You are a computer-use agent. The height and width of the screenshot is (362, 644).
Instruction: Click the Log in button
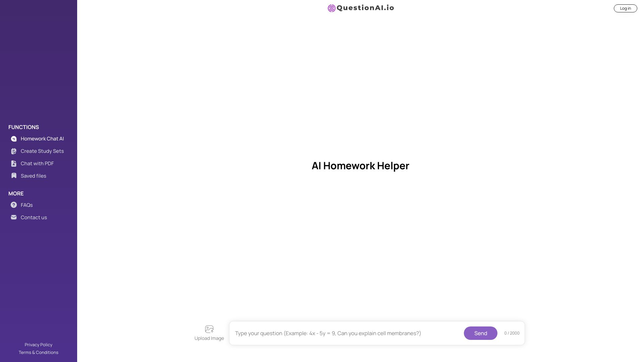[625, 8]
